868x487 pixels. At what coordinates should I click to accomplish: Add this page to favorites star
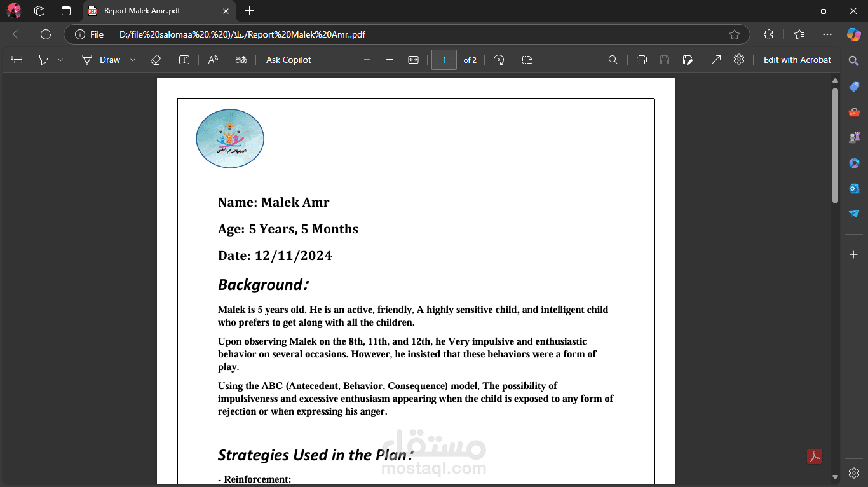[x=735, y=34]
